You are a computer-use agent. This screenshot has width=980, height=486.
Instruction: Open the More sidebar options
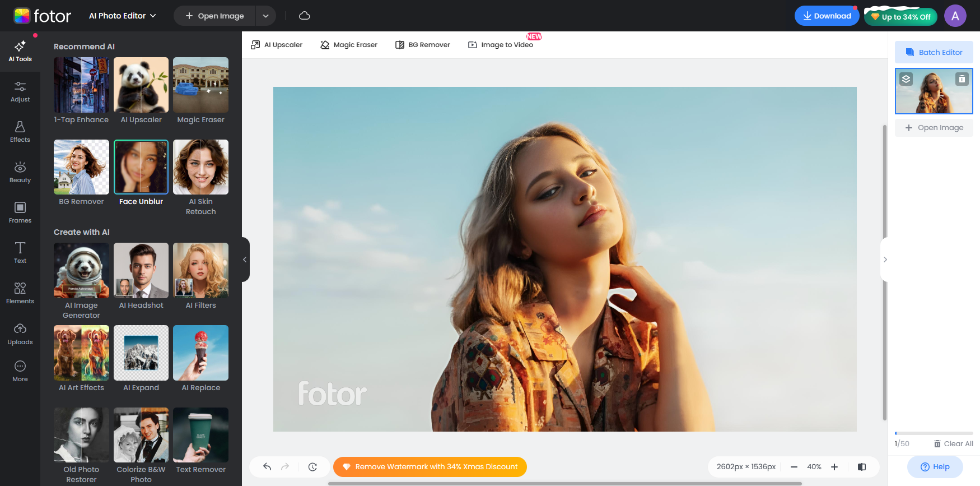pos(20,372)
